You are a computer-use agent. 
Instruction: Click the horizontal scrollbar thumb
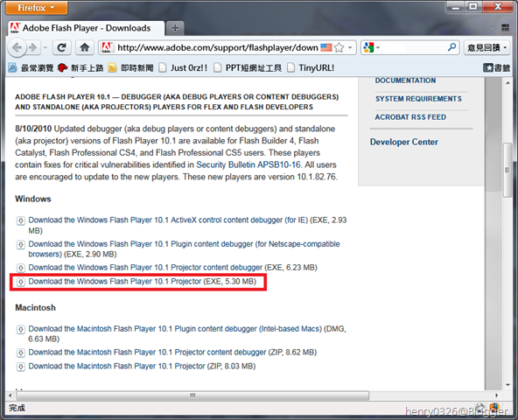pos(192,395)
